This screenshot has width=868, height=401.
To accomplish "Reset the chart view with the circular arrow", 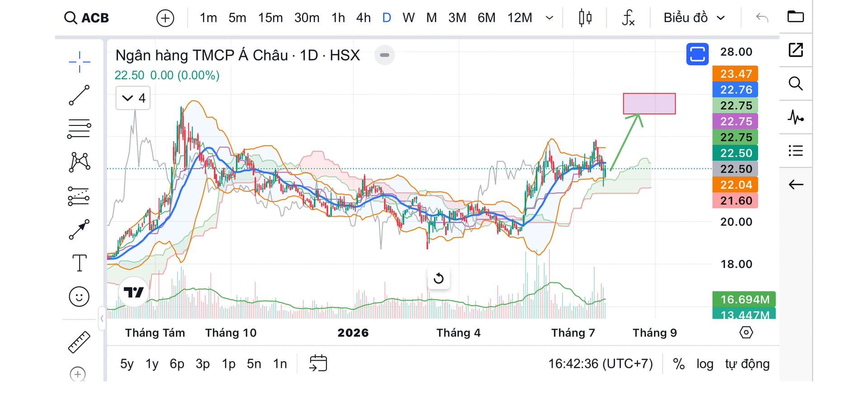I will coord(439,278).
